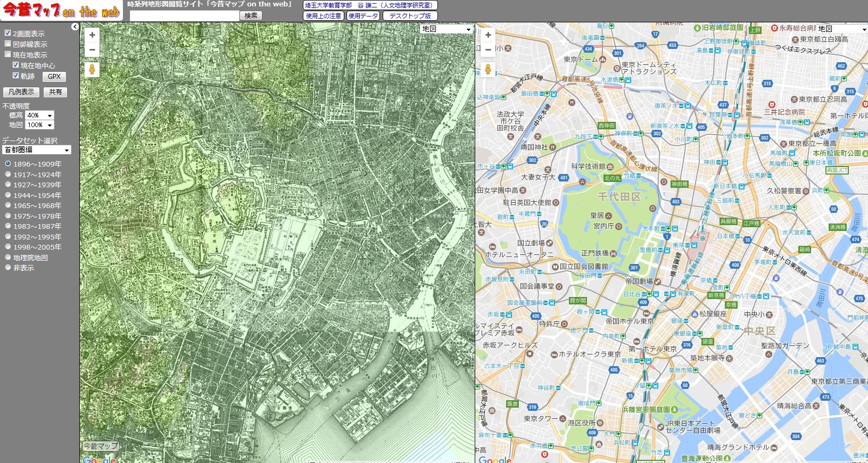Select the 1975～1978年 radio button
Image resolution: width=868 pixels, height=463 pixels.
8,216
